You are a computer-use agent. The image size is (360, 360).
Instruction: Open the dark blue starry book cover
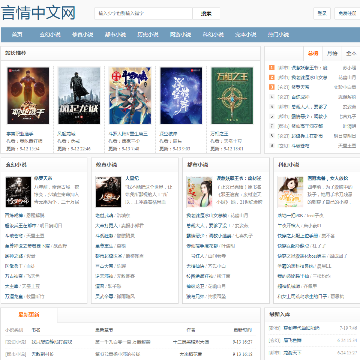point(181,96)
